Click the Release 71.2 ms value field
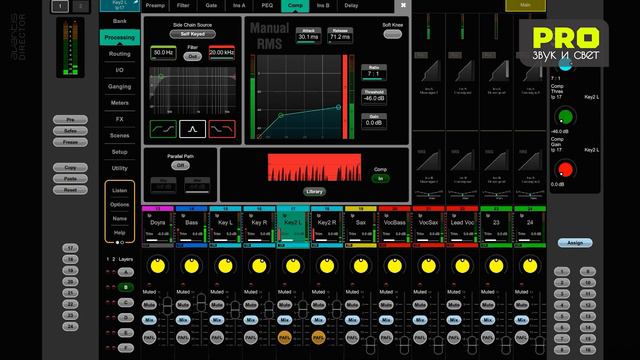This screenshot has width=640, height=360. click(340, 36)
